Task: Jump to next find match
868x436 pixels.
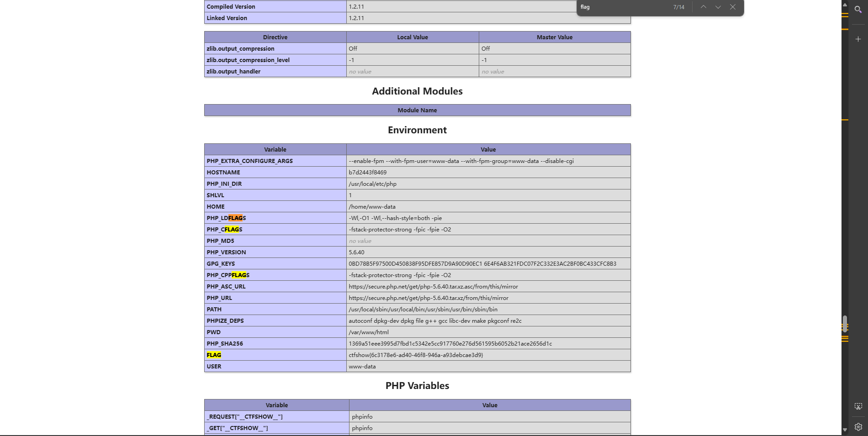Action: (x=718, y=7)
